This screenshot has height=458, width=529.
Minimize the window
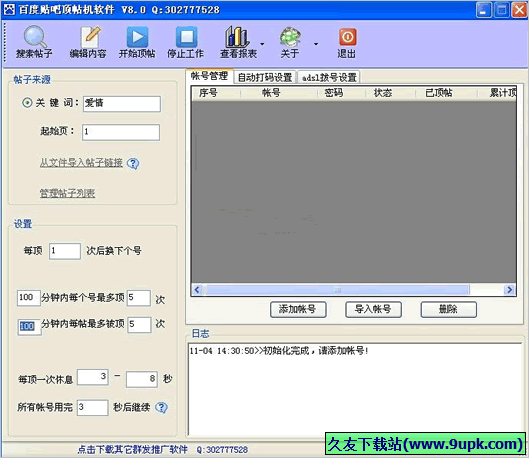[x=483, y=9]
